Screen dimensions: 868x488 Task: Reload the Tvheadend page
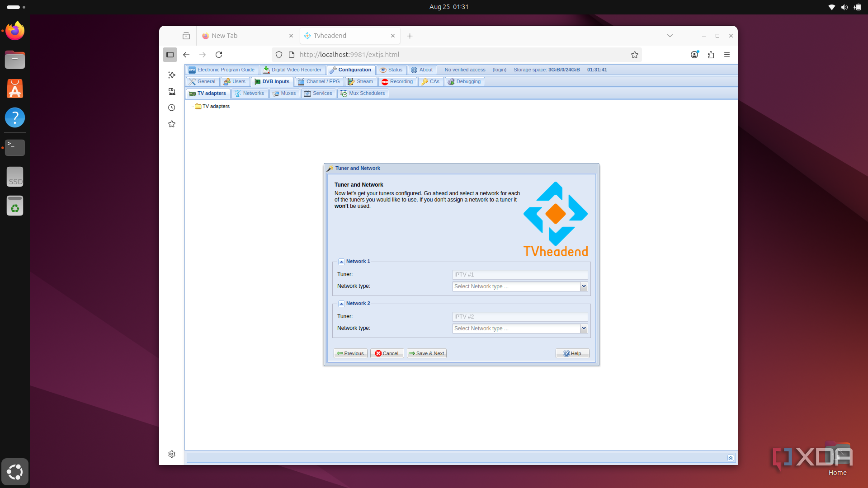click(219, 55)
